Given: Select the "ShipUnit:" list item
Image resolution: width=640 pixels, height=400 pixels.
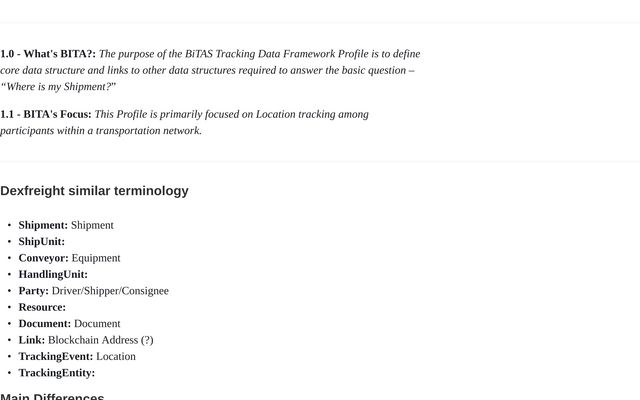Looking at the screenshot, I should (42, 242).
